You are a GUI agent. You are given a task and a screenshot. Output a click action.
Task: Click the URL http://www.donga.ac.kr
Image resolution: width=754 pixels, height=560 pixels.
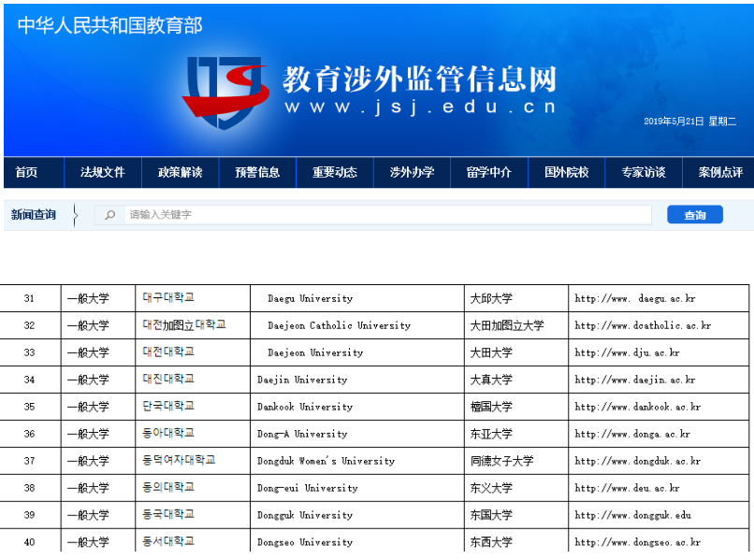[632, 434]
